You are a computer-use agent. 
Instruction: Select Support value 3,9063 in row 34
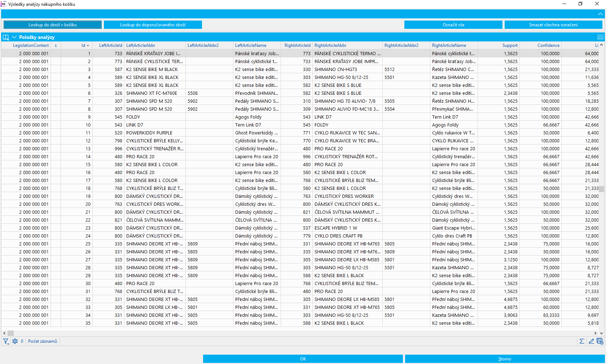pos(499,315)
